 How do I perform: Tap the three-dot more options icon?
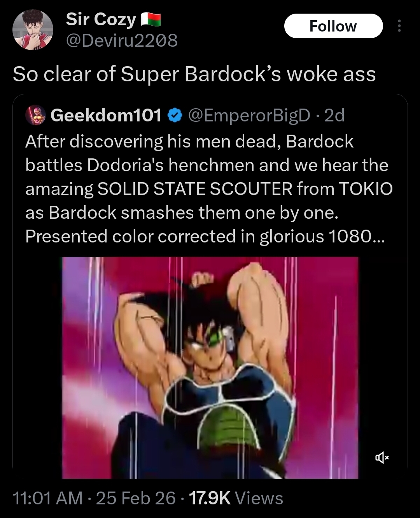[x=399, y=26]
